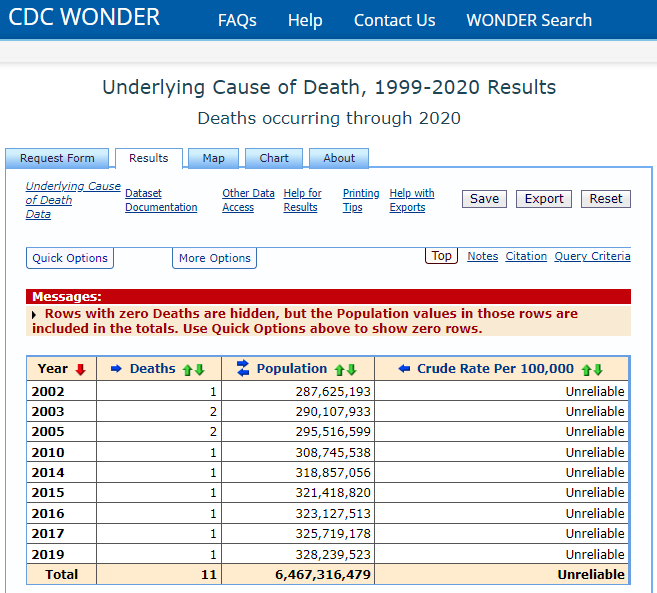Open Help for Results link
The height and width of the screenshot is (593, 657).
(x=303, y=200)
